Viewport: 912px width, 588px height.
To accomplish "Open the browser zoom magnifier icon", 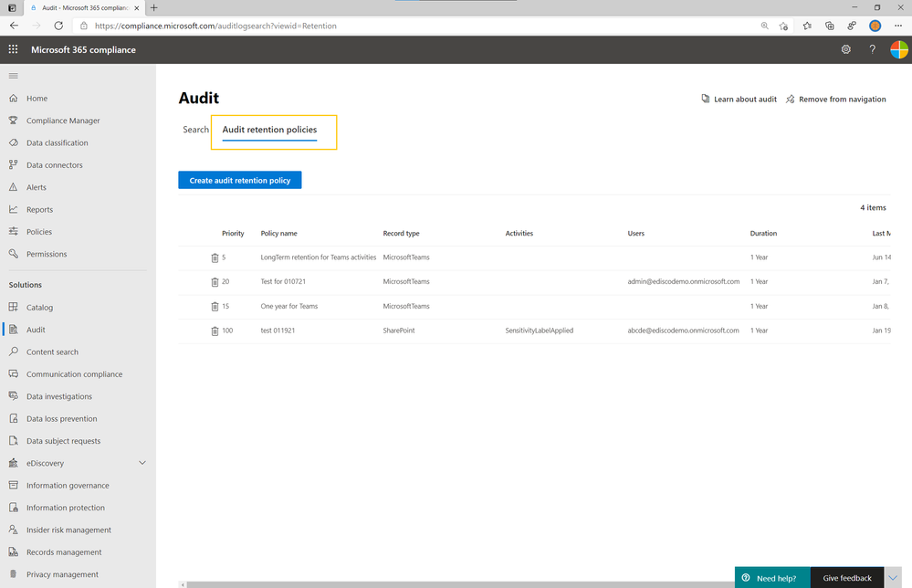I will coord(764,26).
